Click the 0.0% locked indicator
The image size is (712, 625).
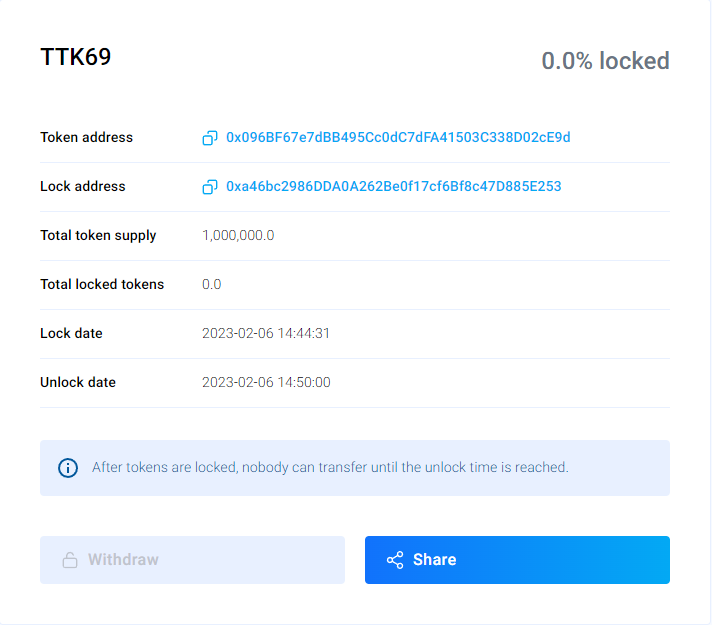(x=605, y=61)
